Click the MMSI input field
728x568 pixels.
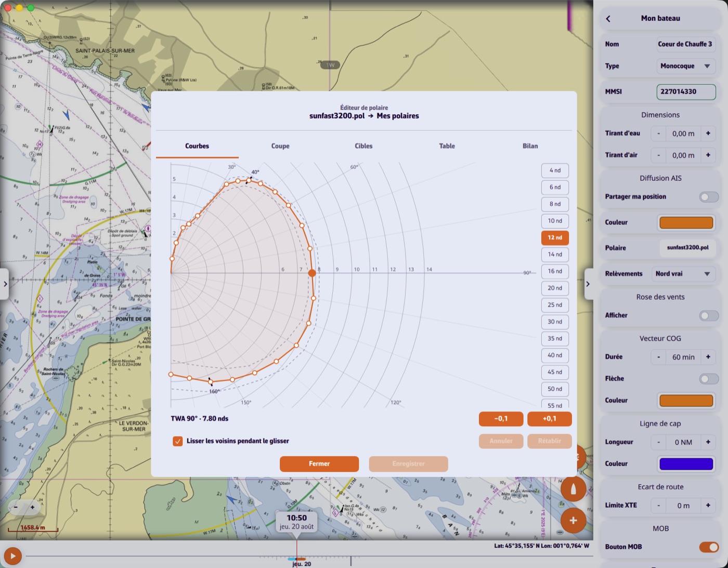pos(686,92)
